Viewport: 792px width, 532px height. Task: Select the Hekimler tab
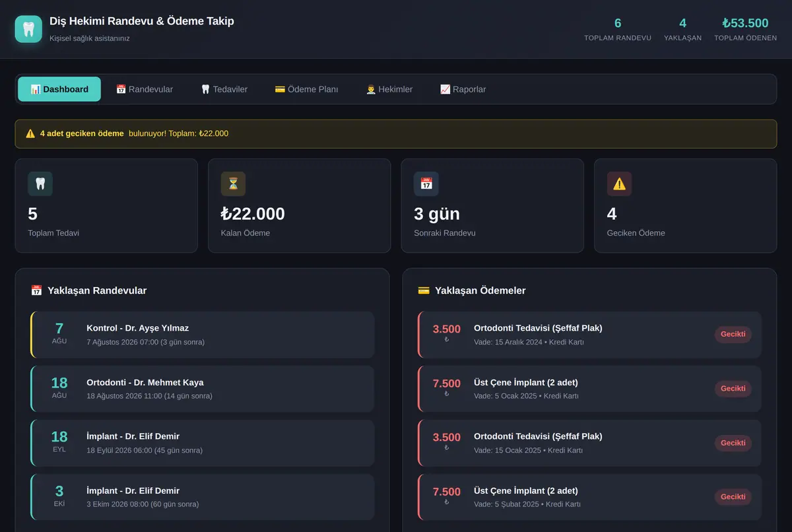coord(389,89)
